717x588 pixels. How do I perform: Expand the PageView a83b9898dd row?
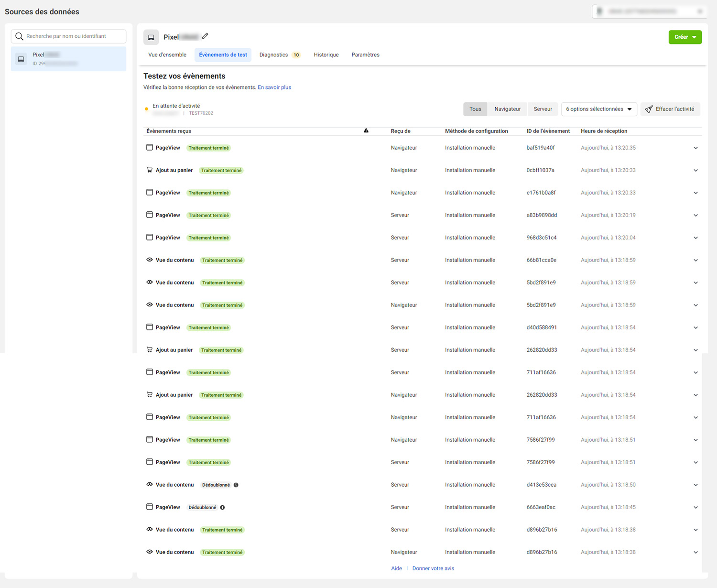[695, 215]
